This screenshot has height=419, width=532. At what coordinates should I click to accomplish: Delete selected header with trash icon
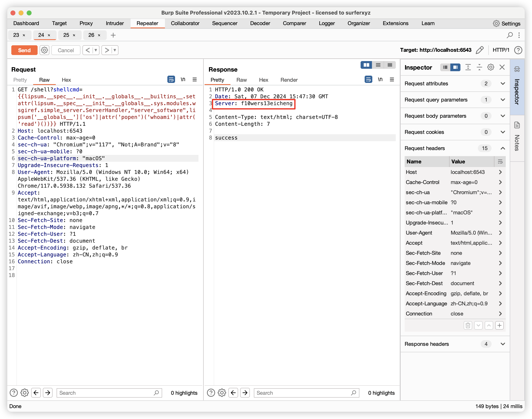[468, 326]
